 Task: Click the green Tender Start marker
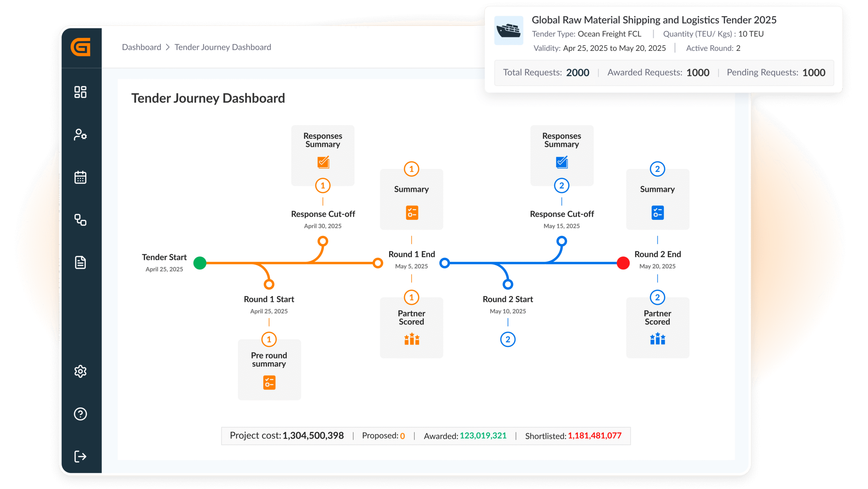[200, 263]
